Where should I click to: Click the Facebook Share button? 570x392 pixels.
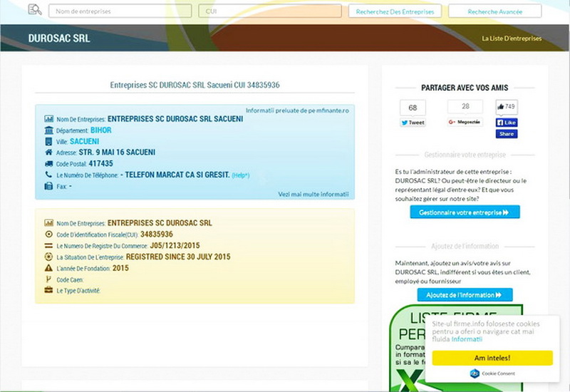pos(507,134)
